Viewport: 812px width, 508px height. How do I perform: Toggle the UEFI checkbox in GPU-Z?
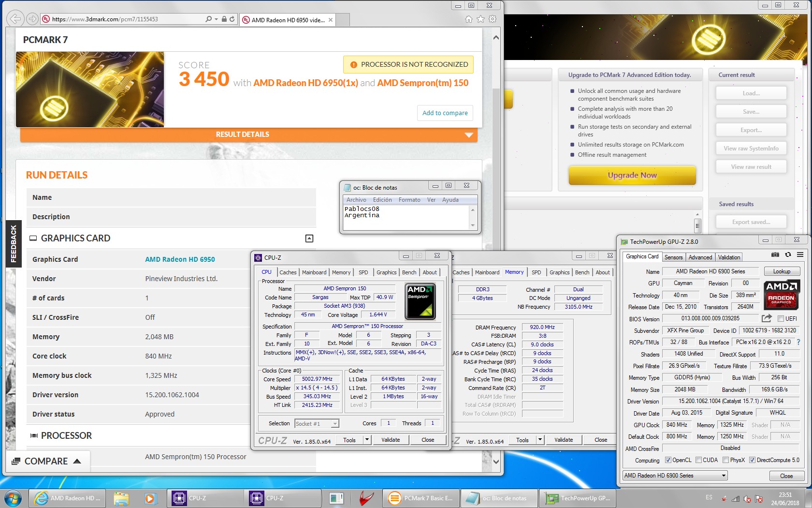[x=781, y=318]
